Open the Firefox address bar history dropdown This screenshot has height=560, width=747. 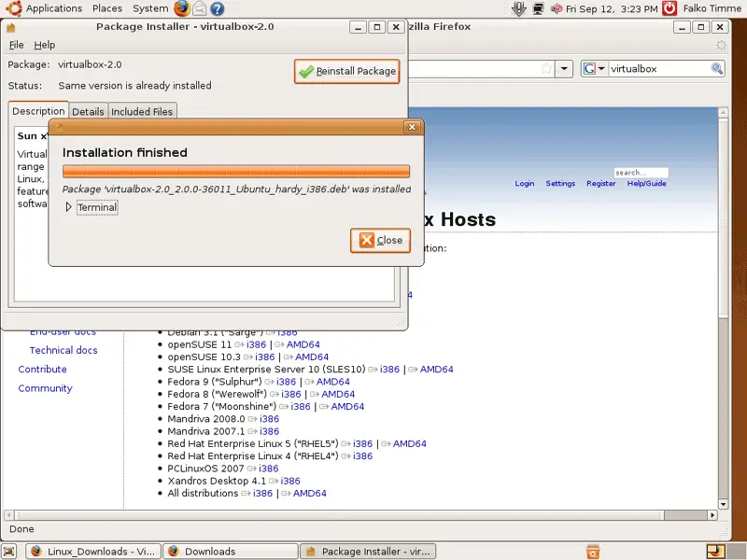(x=564, y=69)
